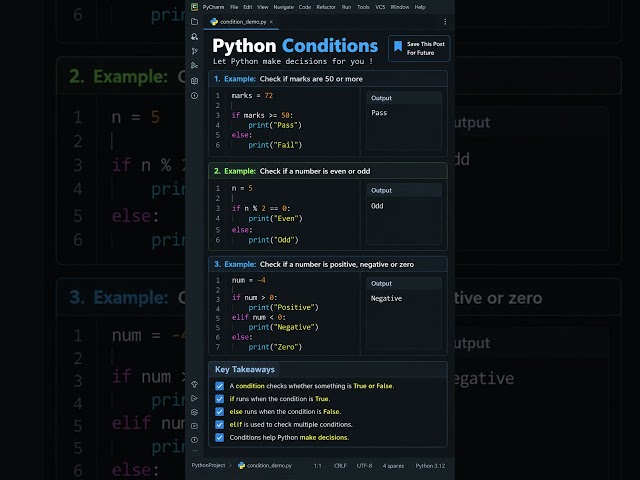Open the Python 3.12 interpreter selector
Screen dimensions: 640x480
[x=430, y=466]
